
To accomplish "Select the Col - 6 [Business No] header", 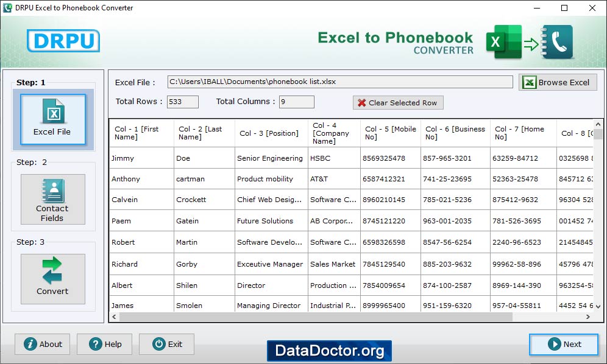I will (456, 133).
